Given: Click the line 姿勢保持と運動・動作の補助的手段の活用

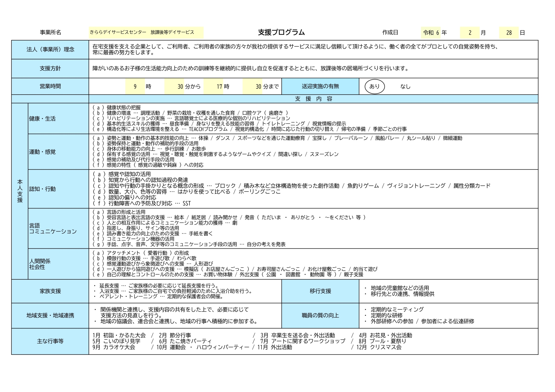Looking at the screenshot, I should coord(145,144).
